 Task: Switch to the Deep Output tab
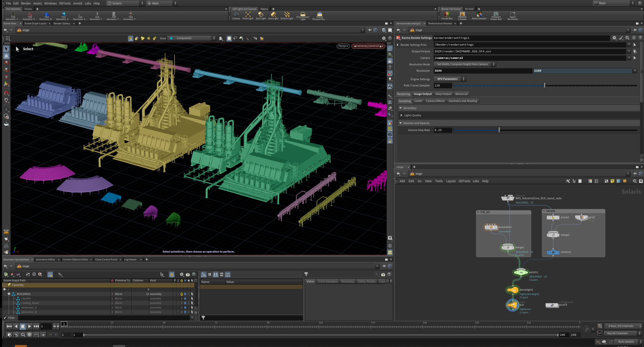click(443, 94)
